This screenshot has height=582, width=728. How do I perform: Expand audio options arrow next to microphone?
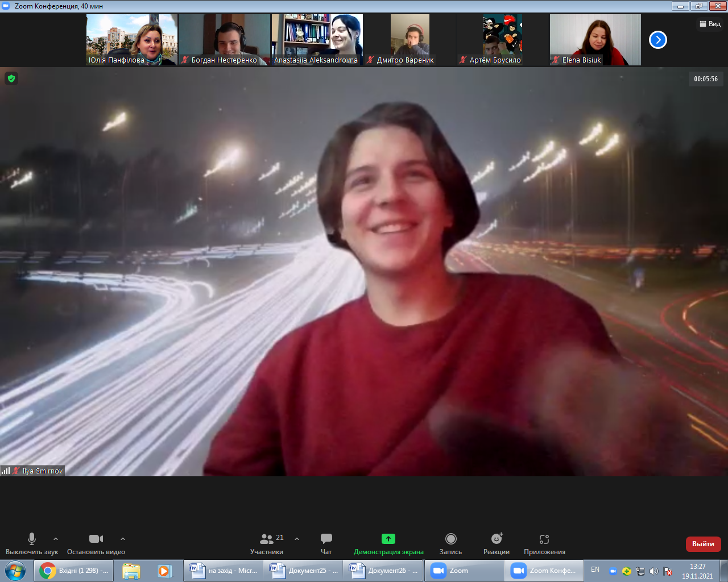pos(55,539)
